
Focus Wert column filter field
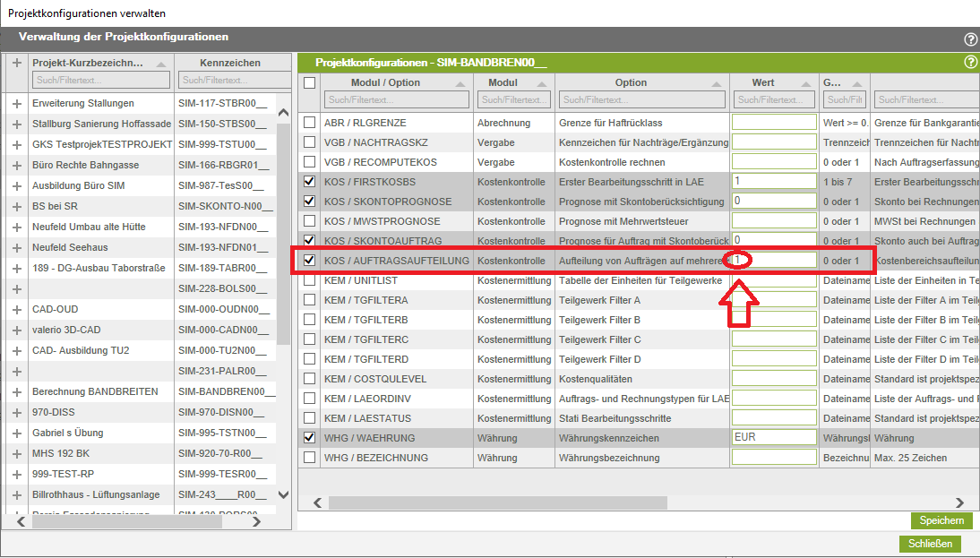click(774, 99)
